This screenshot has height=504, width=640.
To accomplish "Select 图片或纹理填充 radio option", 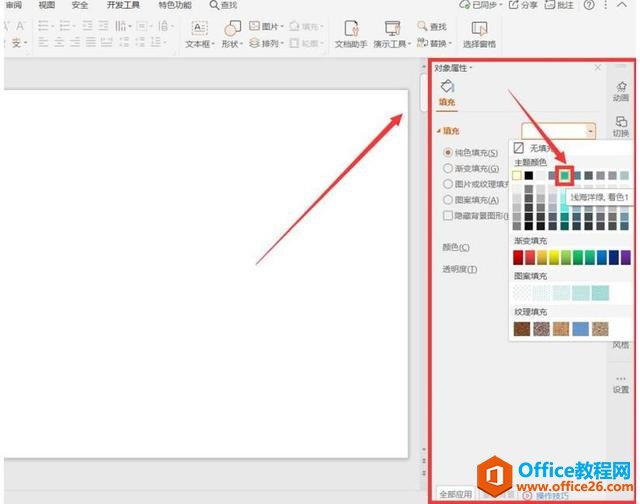I will [x=448, y=184].
